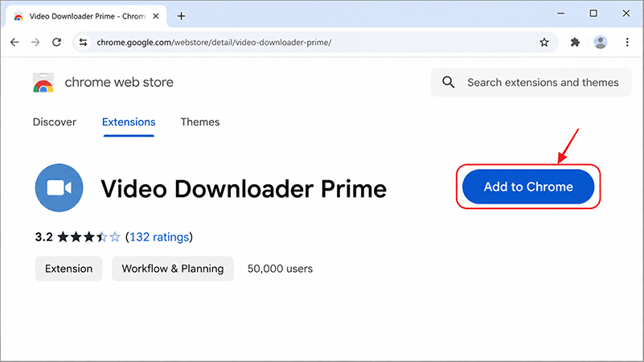This screenshot has height=362, width=644.
Task: Open a new tab with the plus button
Action: [181, 16]
